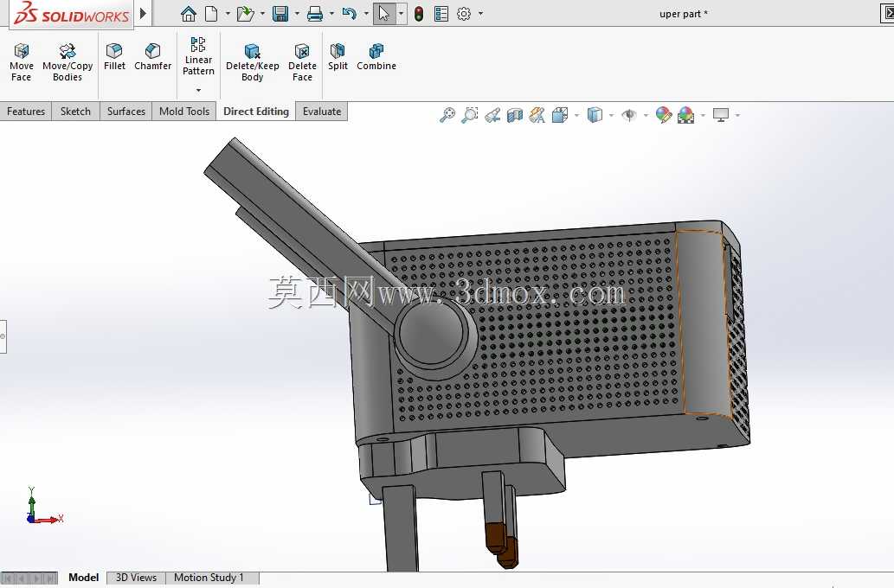This screenshot has width=894, height=588.
Task: Switch to the Mold Tools tab
Action: 184,111
